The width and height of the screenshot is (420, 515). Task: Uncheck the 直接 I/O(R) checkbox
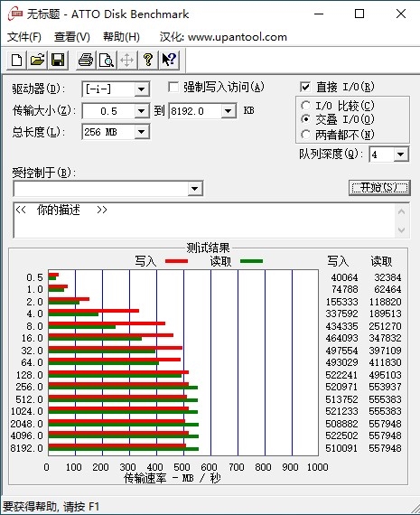pyautogui.click(x=305, y=87)
